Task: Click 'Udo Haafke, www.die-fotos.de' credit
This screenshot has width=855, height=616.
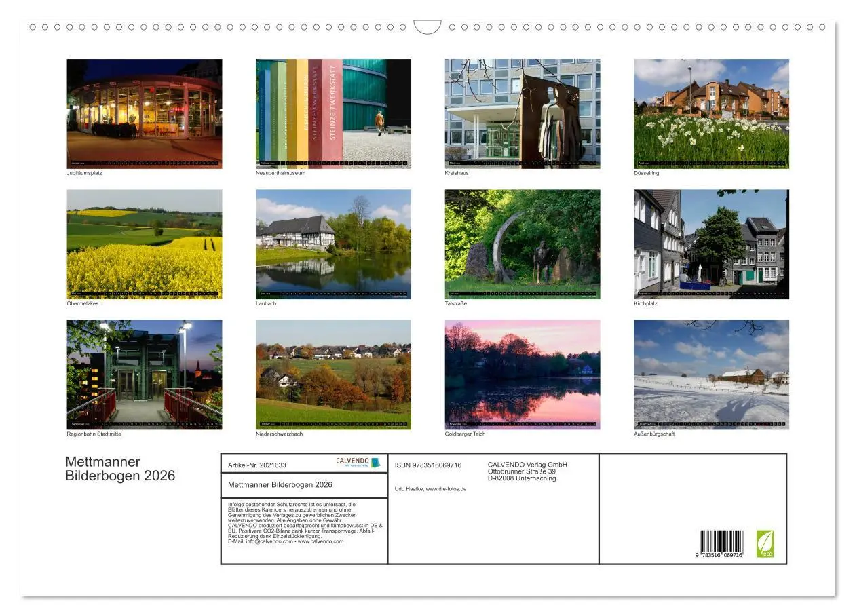Action: pyautogui.click(x=431, y=489)
